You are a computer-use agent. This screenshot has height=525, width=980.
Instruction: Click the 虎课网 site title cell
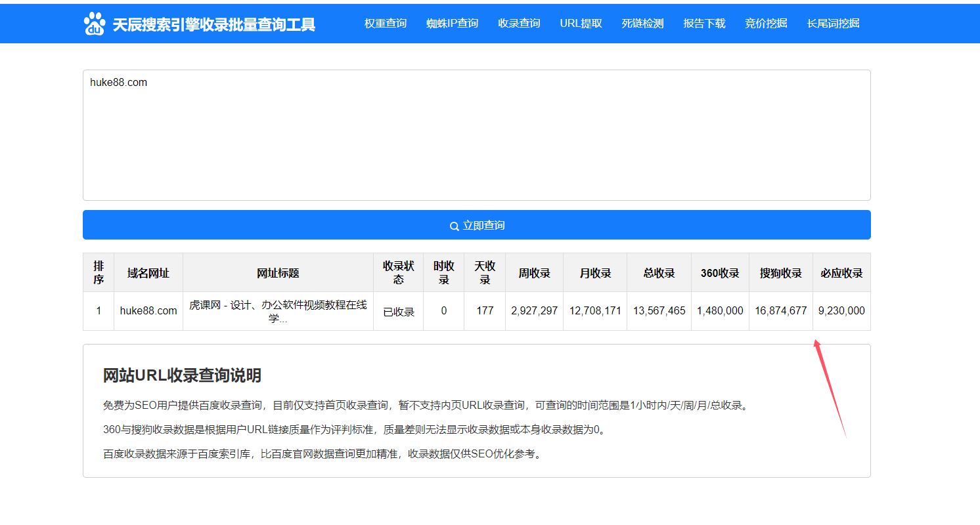[278, 311]
